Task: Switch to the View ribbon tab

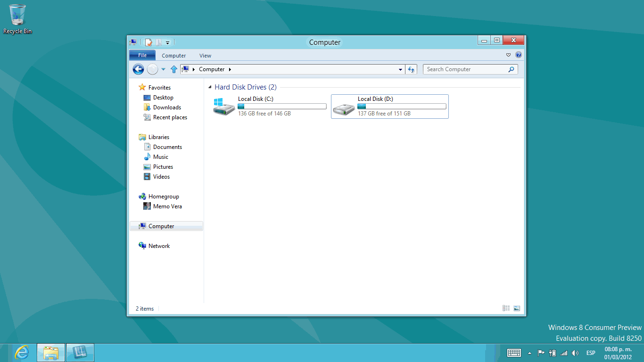Action: point(205,56)
